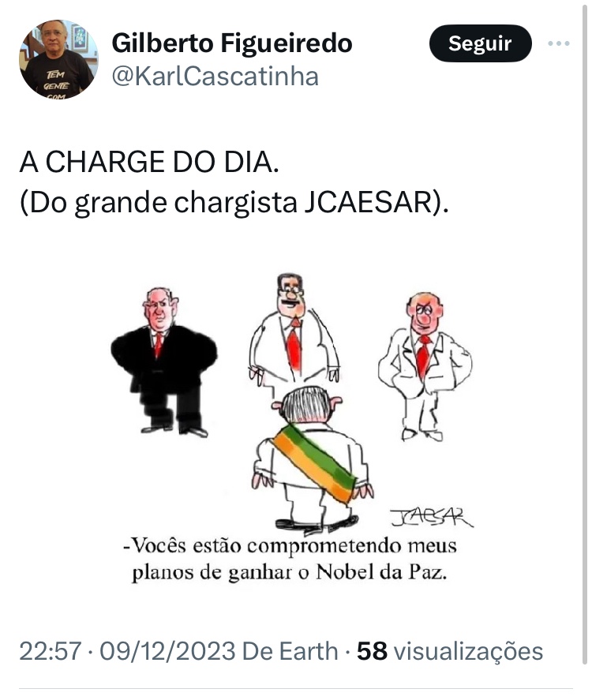
Task: Click the line mentioning chargista JCAESAR
Action: 234,203
